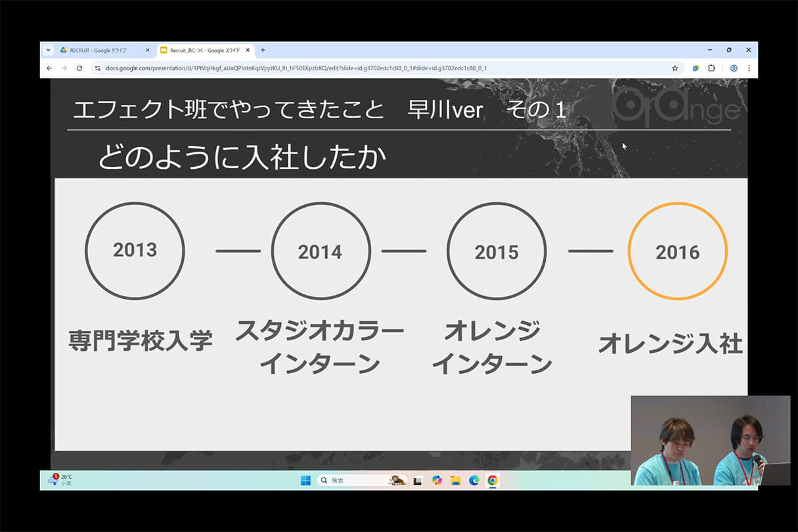Open the tab search chevron
798x532 pixels.
pyautogui.click(x=47, y=50)
